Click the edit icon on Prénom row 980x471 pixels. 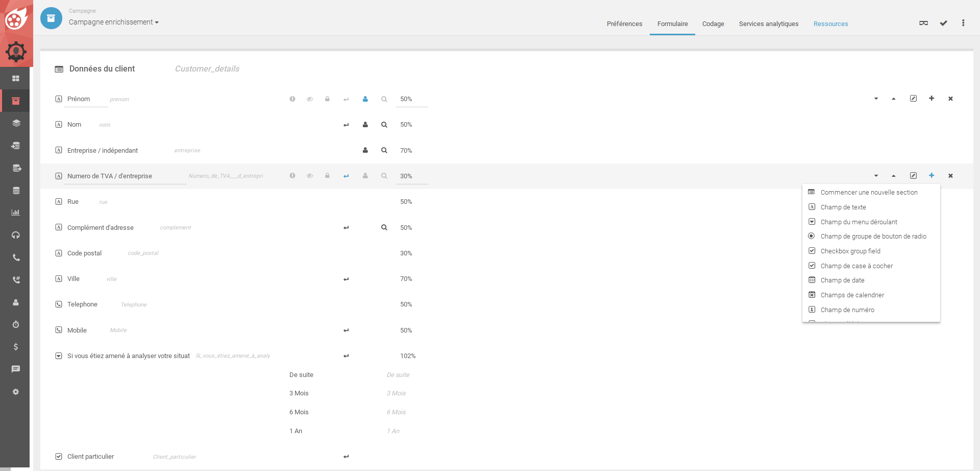tap(913, 99)
